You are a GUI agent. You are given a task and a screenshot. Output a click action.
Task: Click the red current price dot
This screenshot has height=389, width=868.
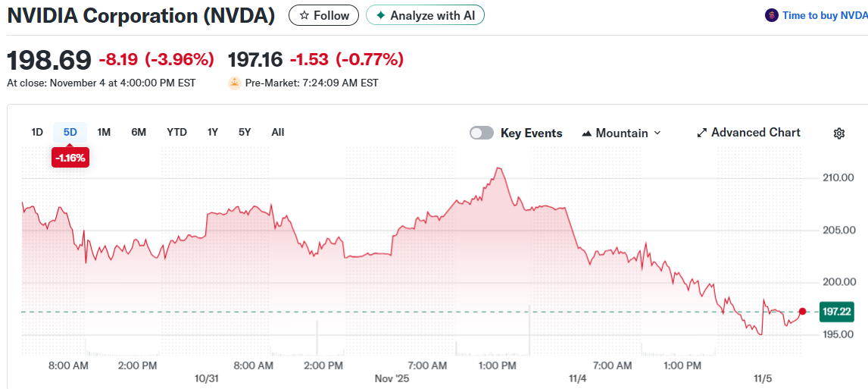click(802, 311)
